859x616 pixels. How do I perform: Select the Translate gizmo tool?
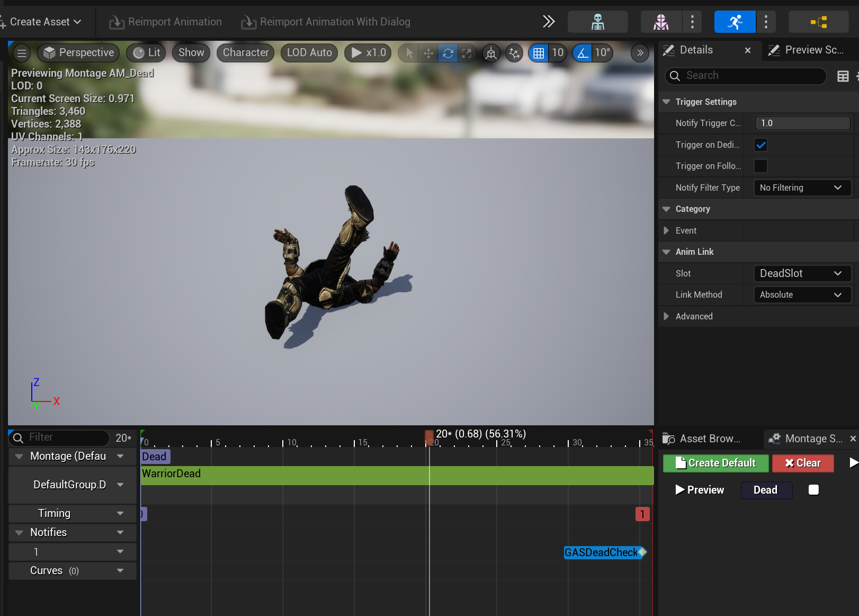[428, 53]
